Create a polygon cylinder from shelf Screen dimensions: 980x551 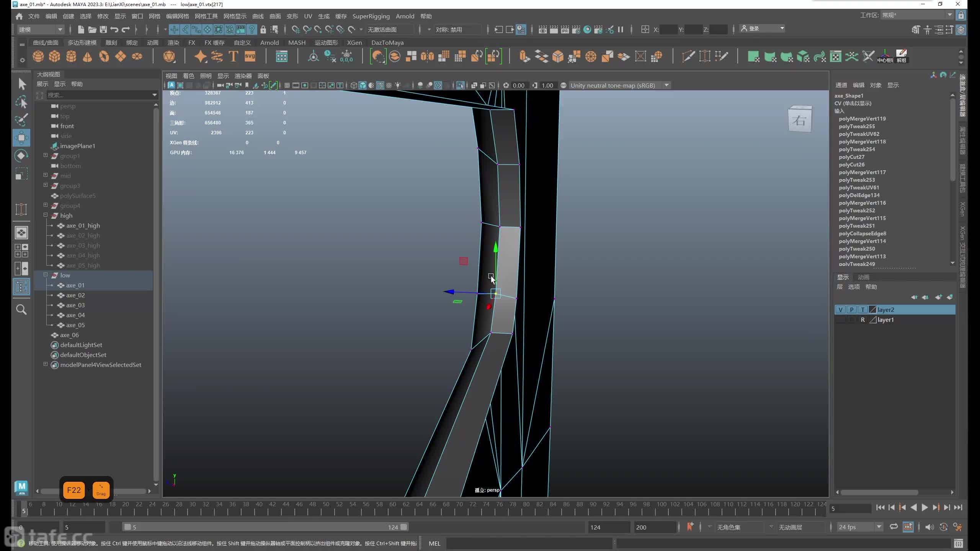71,57
